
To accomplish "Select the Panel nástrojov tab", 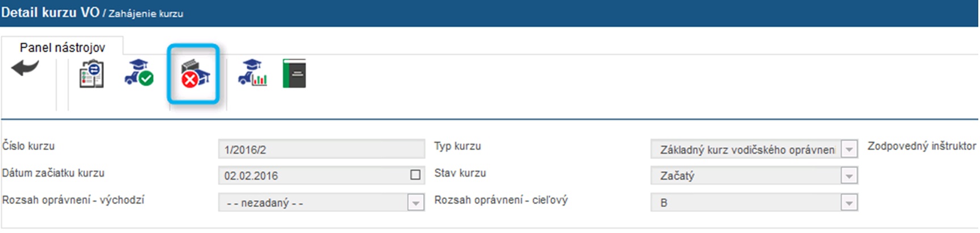I will (62, 48).
